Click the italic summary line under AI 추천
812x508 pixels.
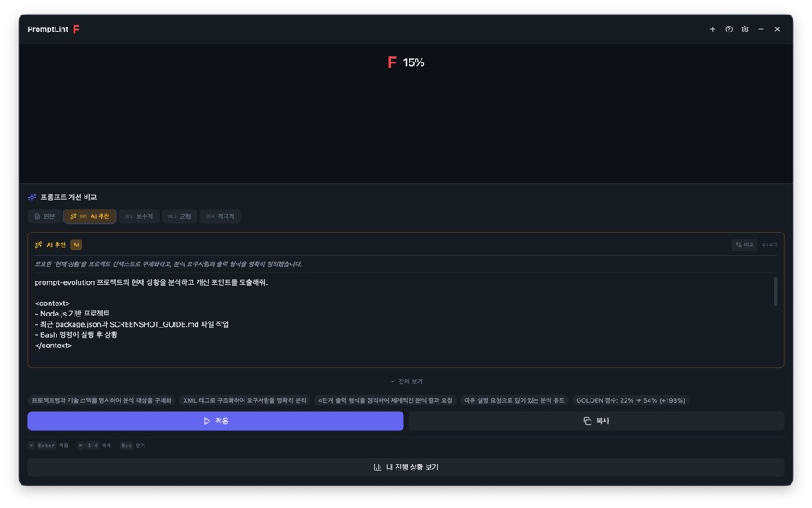168,264
